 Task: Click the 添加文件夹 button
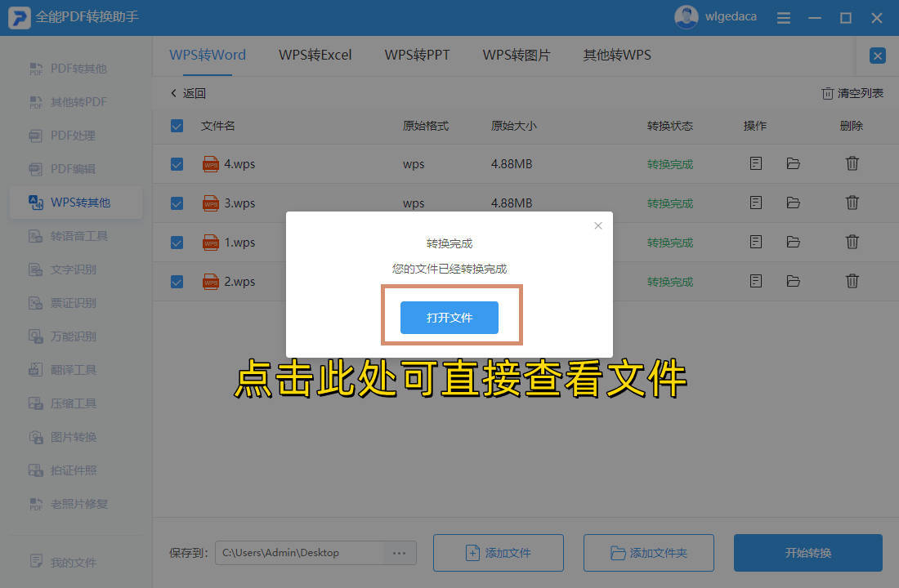[x=648, y=552]
